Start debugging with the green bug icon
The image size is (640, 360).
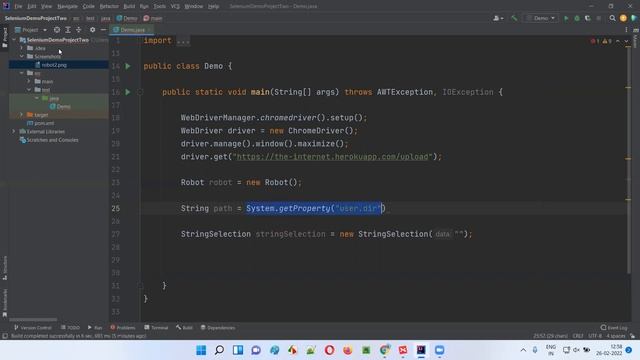coord(577,18)
